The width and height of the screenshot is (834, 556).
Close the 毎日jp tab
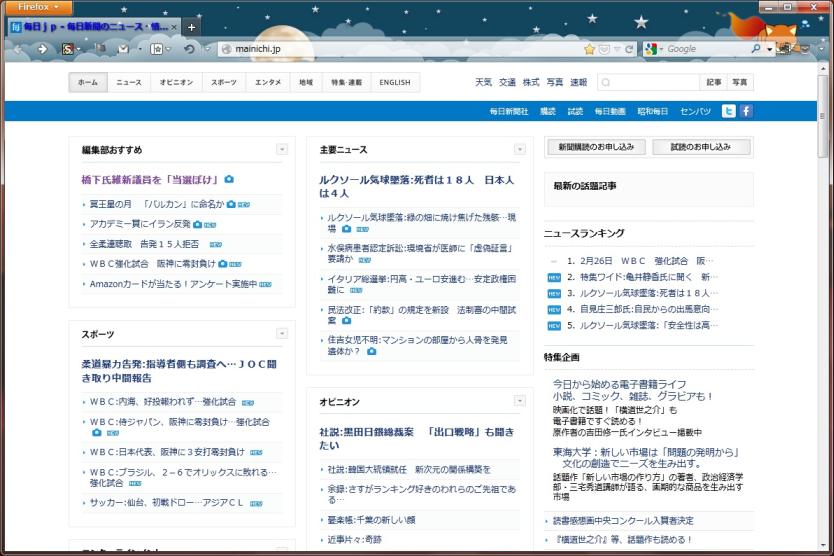pos(174,27)
